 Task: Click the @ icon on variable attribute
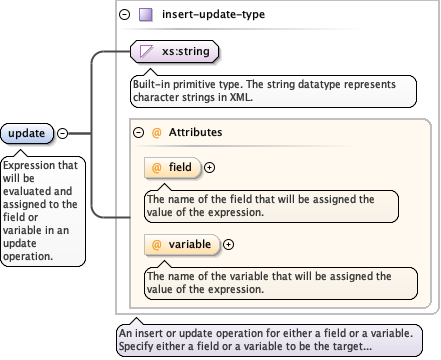point(156,245)
